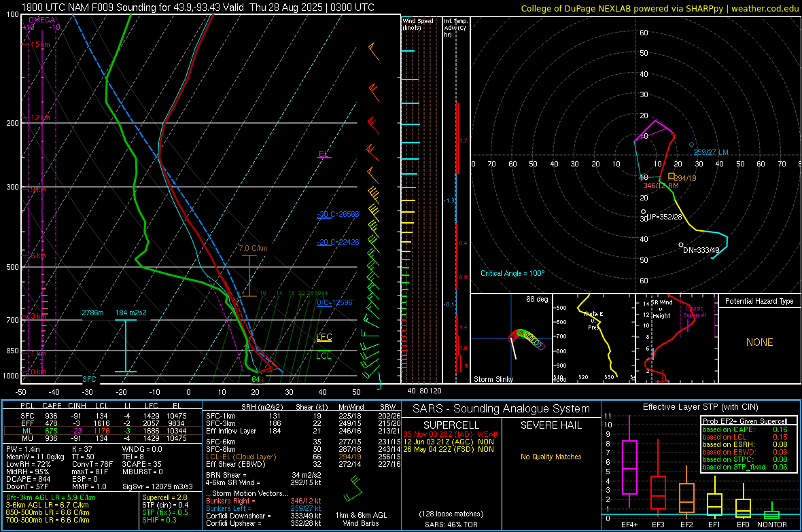The image size is (802, 532).
Task: Click the 'Eff Inflow Layer' shear row
Action: [x=303, y=431]
